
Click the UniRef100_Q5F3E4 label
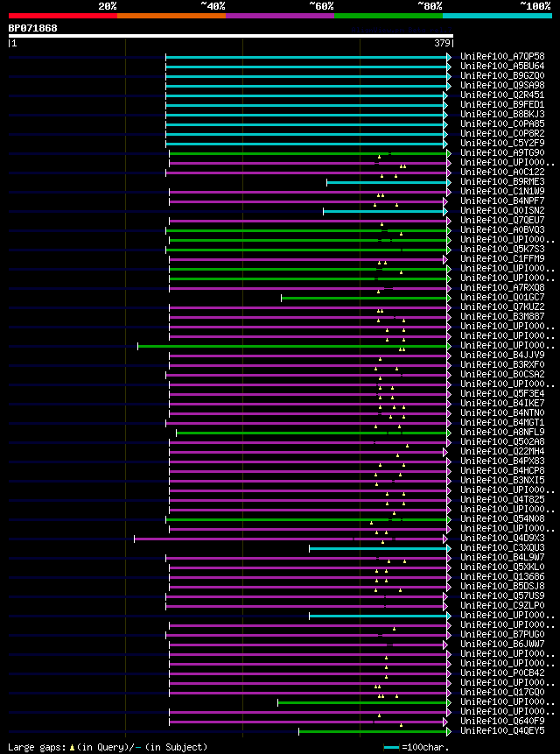[x=502, y=393]
